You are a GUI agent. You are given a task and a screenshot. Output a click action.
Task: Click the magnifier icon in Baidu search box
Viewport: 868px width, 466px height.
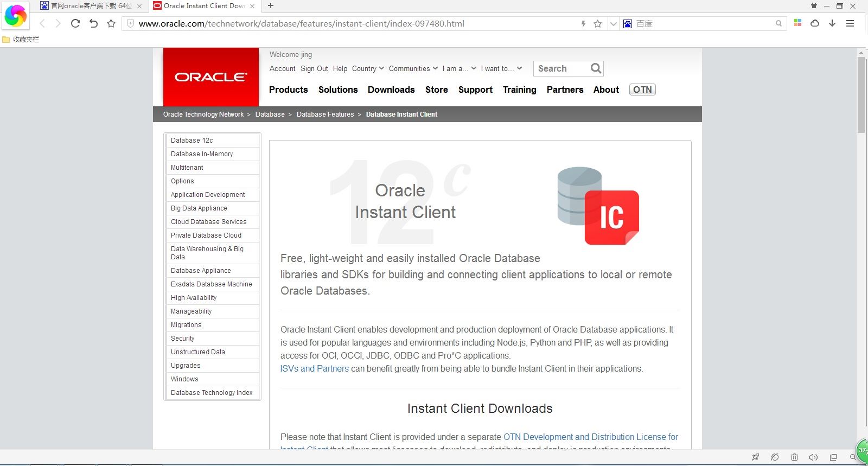[x=778, y=23]
